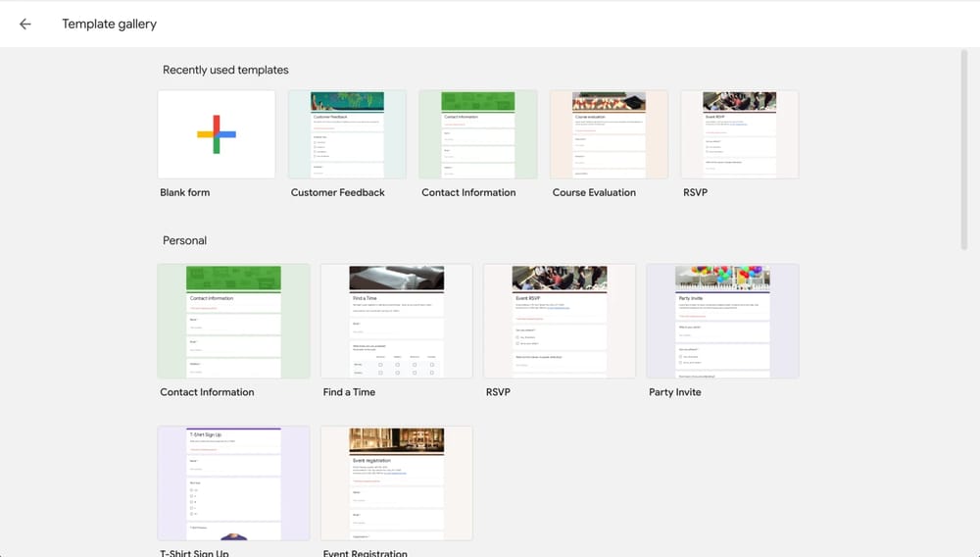Click the "Course Evaluation" text label
The height and width of the screenshot is (557, 980).
[594, 193]
